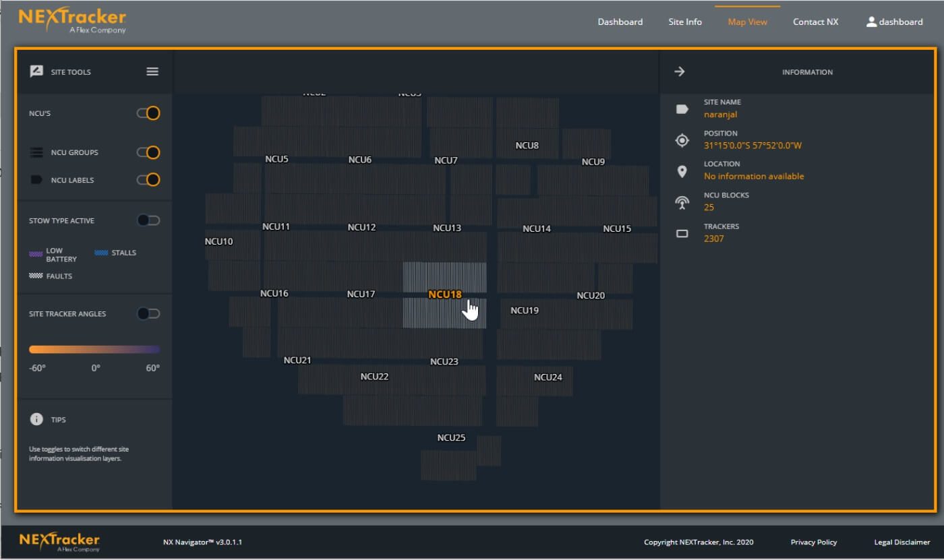Click the NCU Groups list icon
The height and width of the screenshot is (560, 944).
tap(36, 153)
